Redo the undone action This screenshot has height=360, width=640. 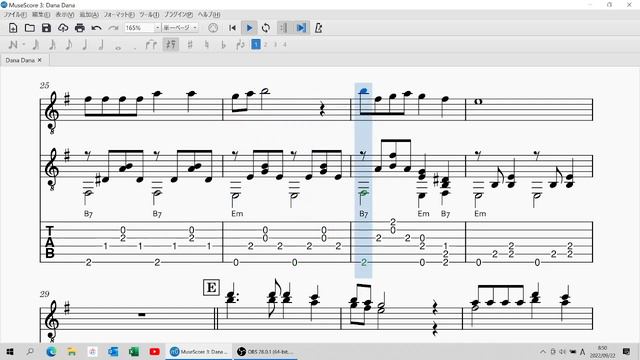point(113,28)
